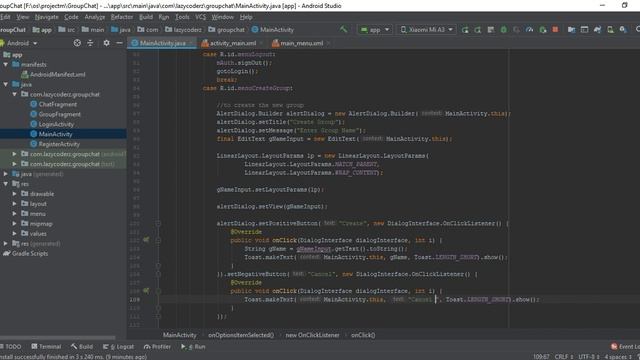Viewport: 640px width, 360px height.
Task: Hide the Project panel with minus icon
Action: (119, 43)
